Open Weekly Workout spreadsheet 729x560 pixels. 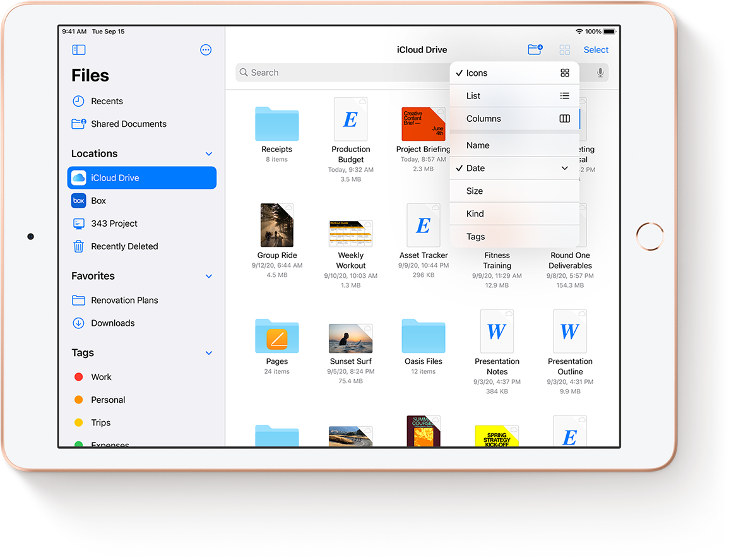click(350, 234)
